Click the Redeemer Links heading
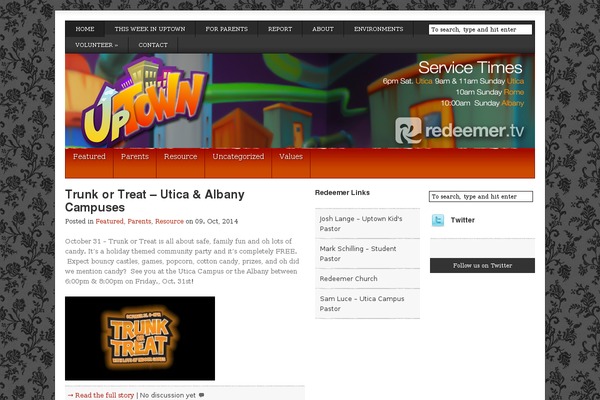Screen dimensions: 600x400 click(x=342, y=193)
